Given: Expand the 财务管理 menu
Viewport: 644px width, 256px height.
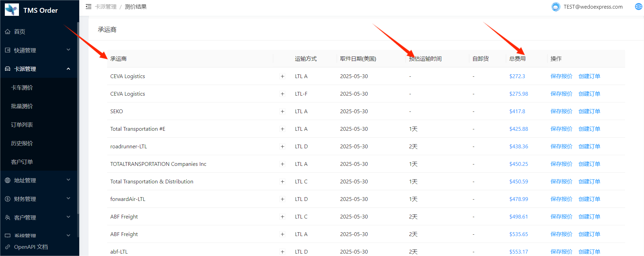Looking at the screenshot, I should 39,199.
